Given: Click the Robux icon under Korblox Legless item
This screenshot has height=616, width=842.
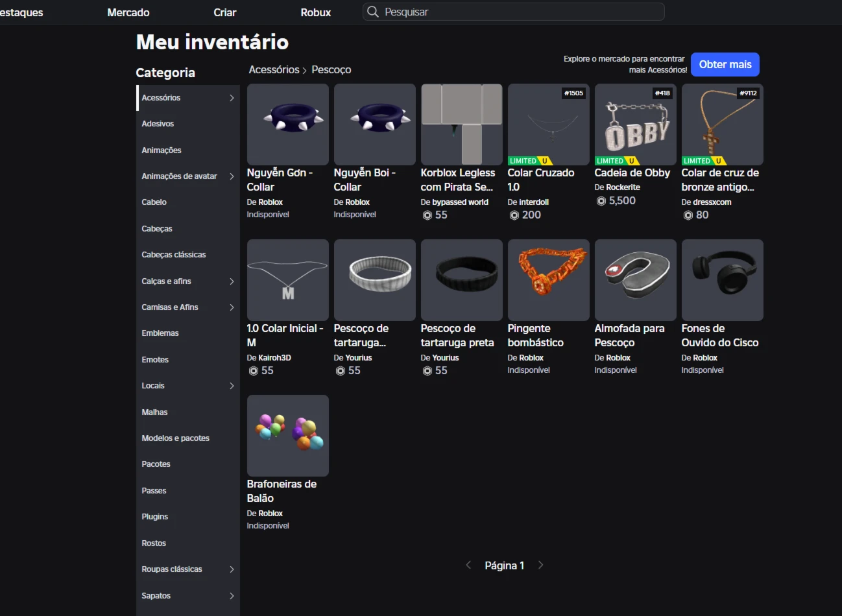Looking at the screenshot, I should coord(427,215).
